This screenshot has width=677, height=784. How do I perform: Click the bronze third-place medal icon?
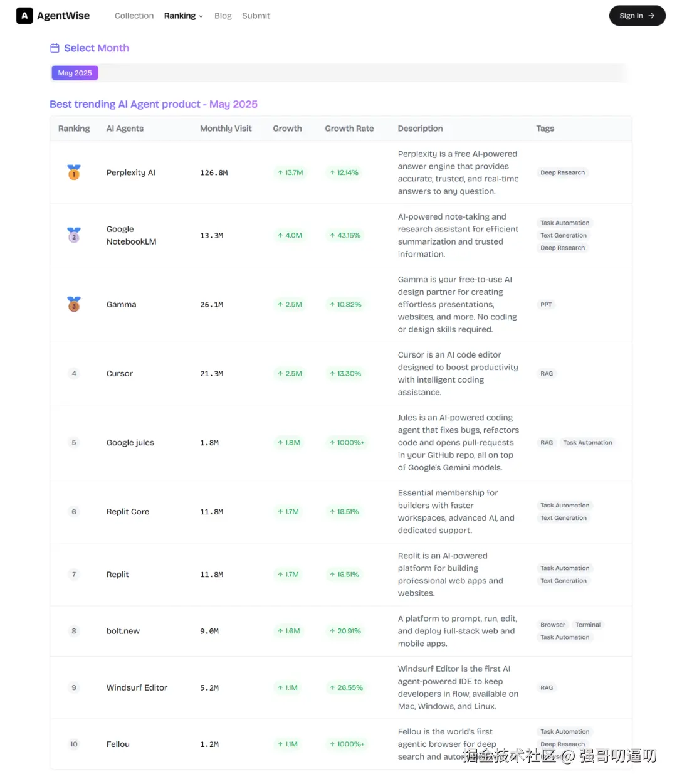click(74, 304)
